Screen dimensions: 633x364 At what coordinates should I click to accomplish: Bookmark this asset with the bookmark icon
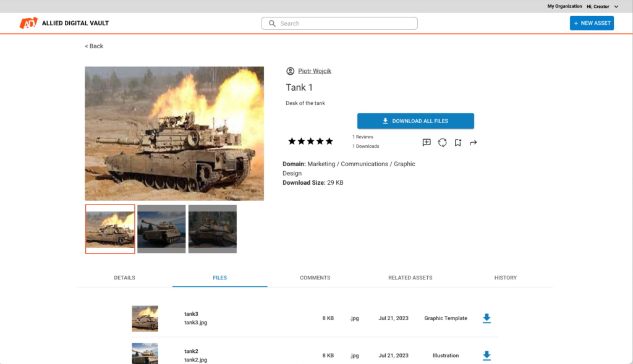pyautogui.click(x=458, y=143)
